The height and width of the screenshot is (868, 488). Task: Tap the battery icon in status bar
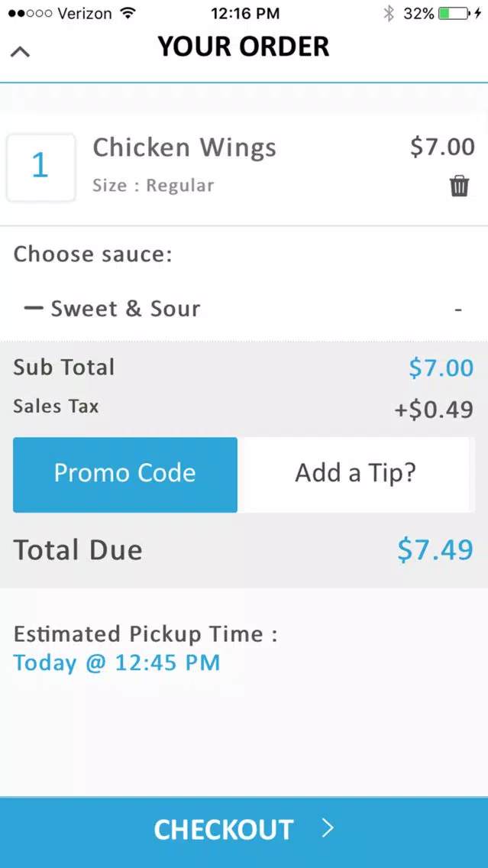tap(454, 13)
